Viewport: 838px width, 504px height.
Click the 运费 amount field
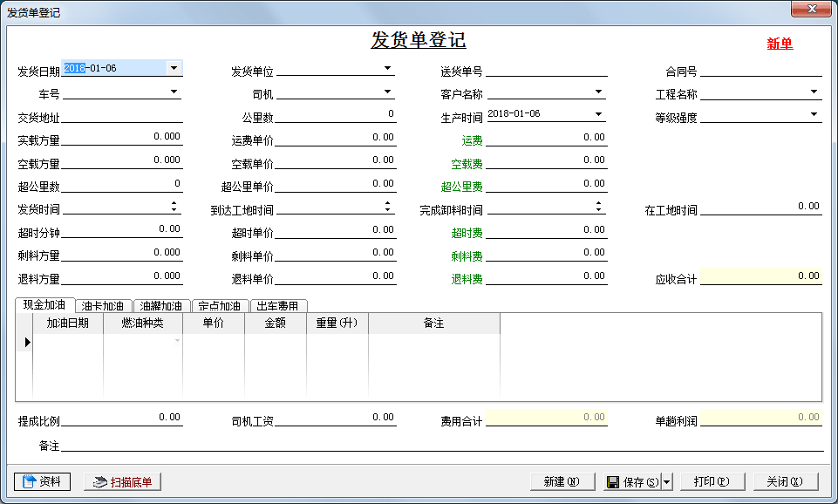pyautogui.click(x=547, y=139)
